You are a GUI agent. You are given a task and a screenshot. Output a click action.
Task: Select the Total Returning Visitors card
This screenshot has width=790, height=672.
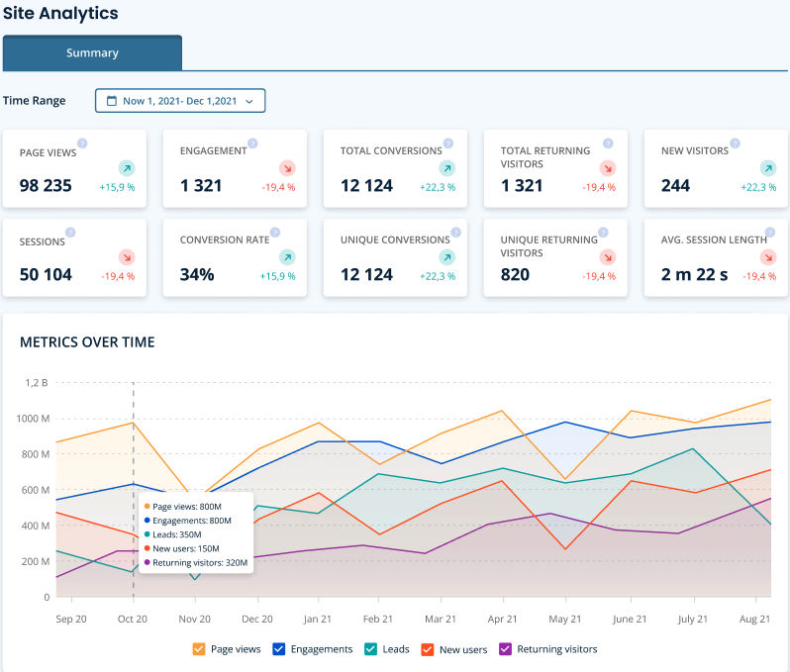[x=555, y=169]
